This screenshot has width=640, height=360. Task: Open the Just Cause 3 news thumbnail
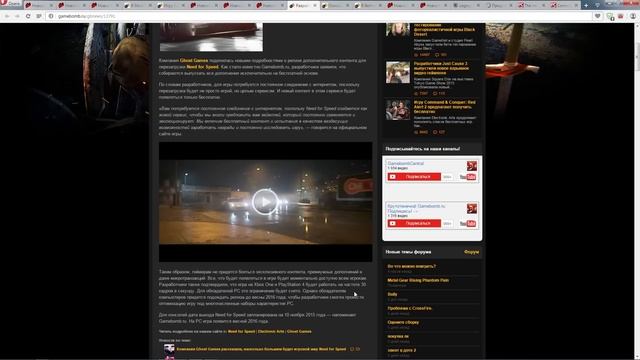pos(398,72)
